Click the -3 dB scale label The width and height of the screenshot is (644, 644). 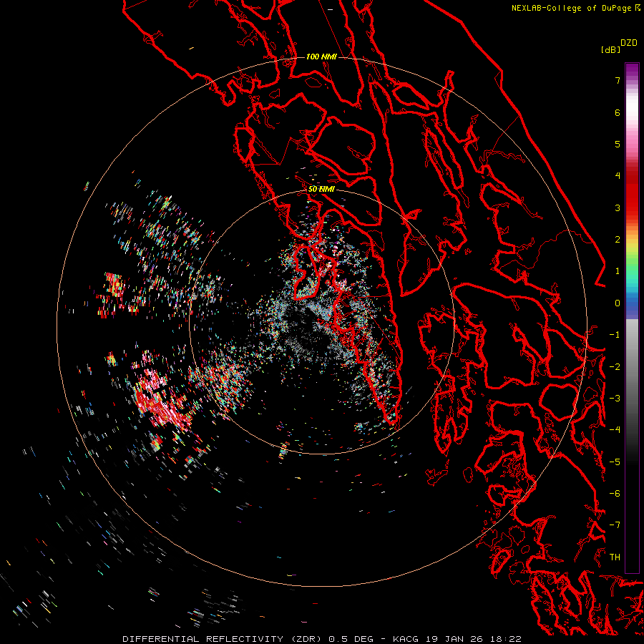pyautogui.click(x=615, y=399)
